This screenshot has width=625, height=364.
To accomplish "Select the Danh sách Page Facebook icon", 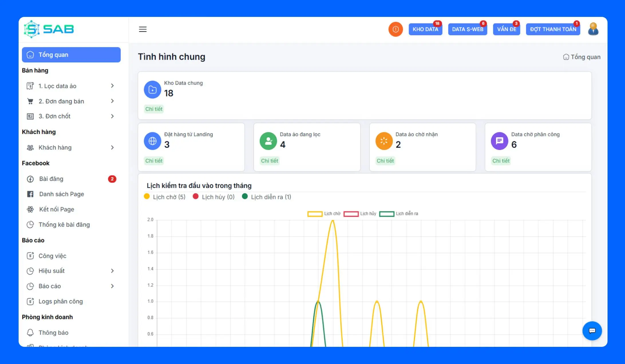I will click(x=30, y=194).
